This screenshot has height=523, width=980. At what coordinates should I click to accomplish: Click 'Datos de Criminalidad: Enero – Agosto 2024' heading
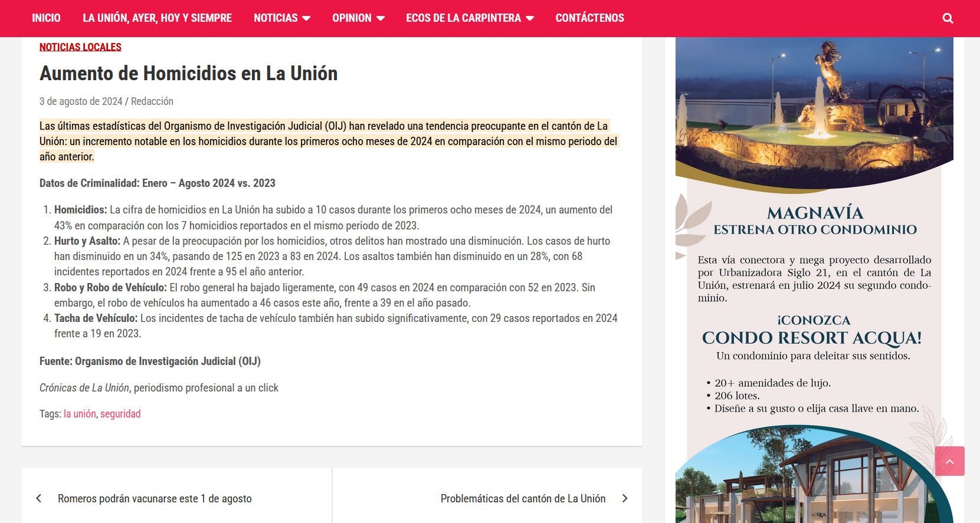click(158, 183)
